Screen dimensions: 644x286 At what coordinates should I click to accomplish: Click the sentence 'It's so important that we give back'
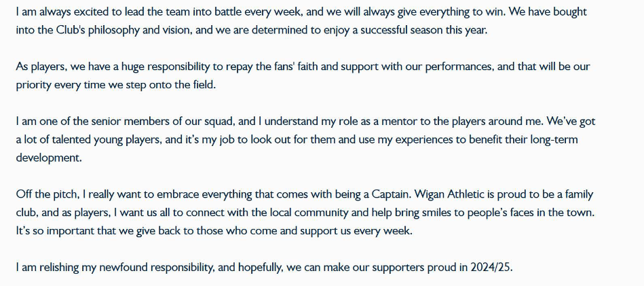[x=214, y=231]
